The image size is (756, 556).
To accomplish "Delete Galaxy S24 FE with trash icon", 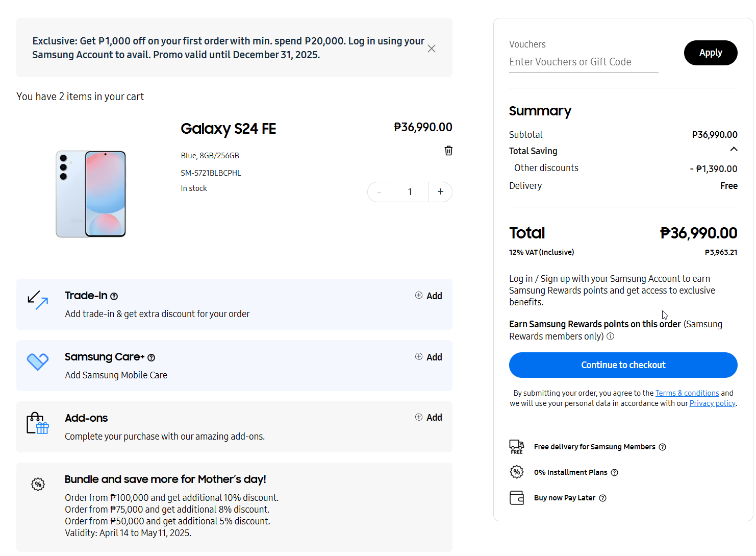I will click(x=448, y=150).
